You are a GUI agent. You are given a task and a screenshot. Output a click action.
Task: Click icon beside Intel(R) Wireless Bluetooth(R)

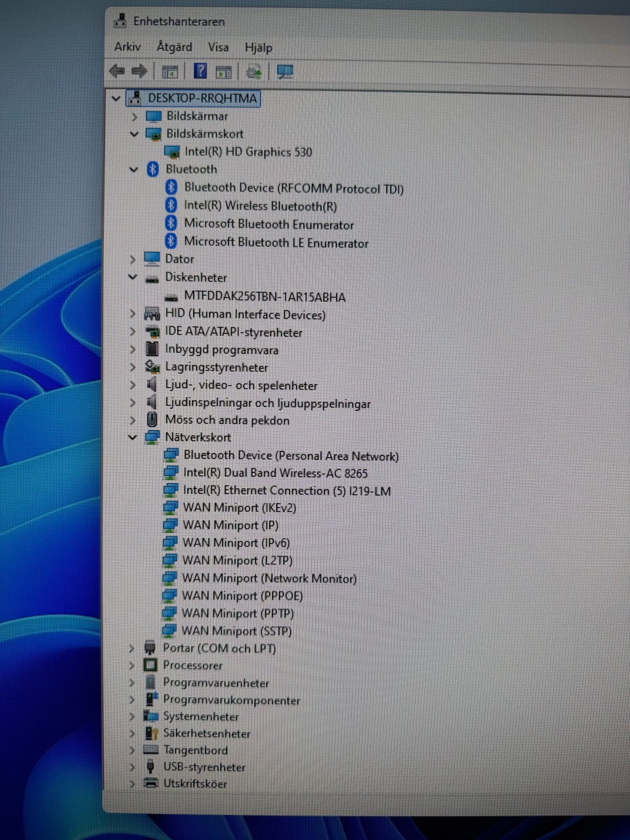171,205
